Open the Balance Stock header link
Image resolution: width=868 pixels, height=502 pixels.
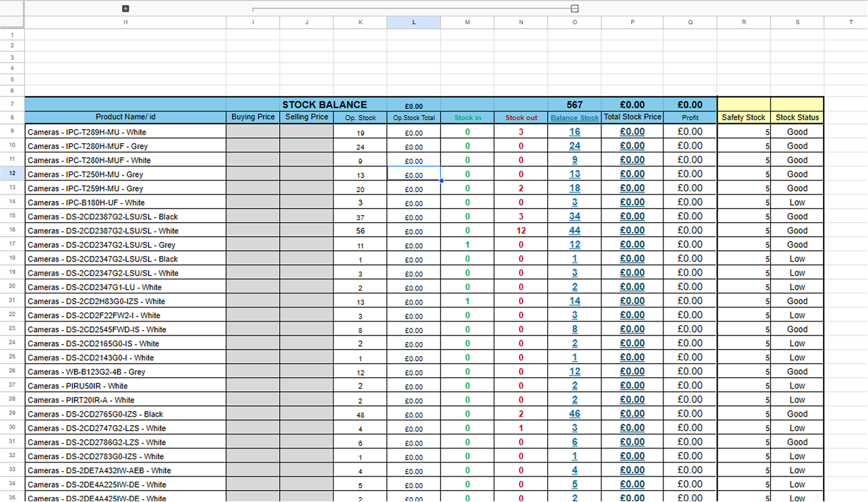tap(574, 118)
